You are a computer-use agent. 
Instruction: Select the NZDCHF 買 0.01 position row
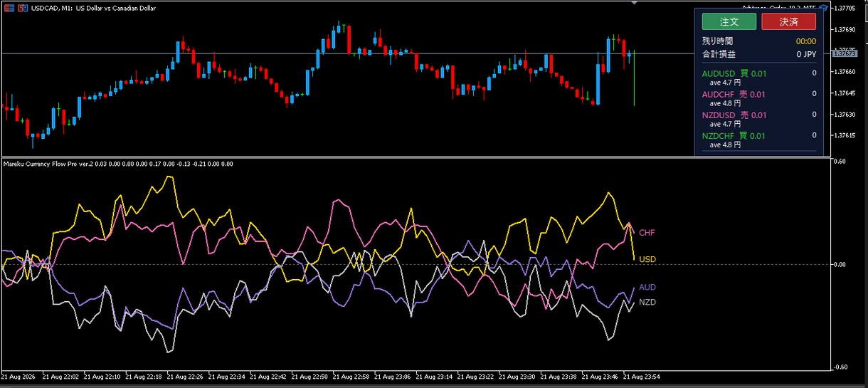(x=759, y=140)
